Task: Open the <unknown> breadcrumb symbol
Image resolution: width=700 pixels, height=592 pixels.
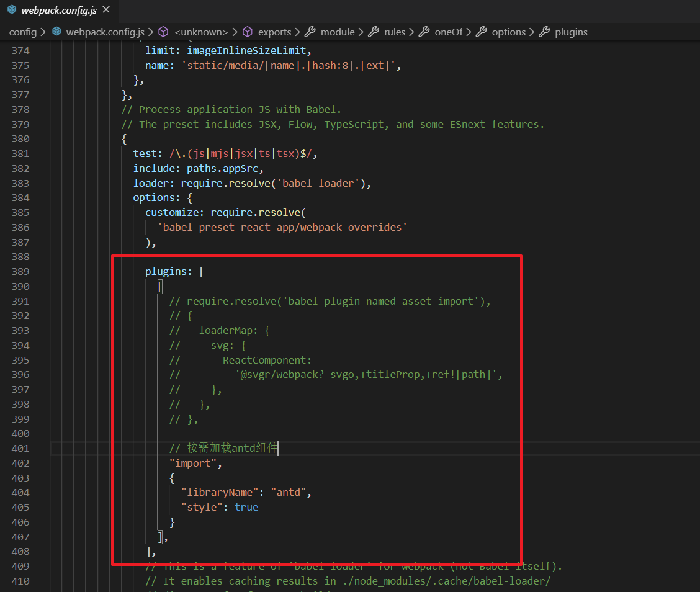Action: click(x=201, y=32)
